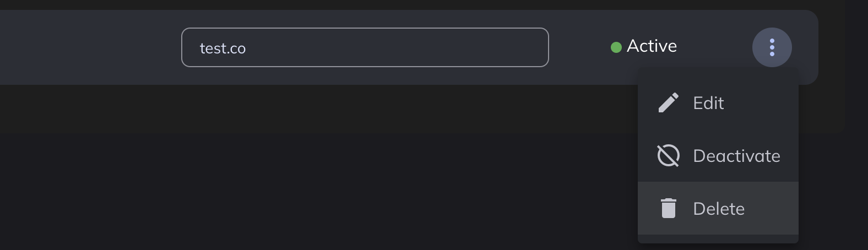Select the Edit menu entry
The height and width of the screenshot is (250, 868).
tap(718, 102)
